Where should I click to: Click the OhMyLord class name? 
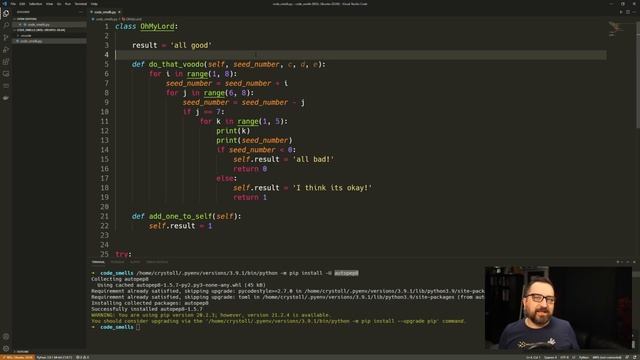point(157,26)
